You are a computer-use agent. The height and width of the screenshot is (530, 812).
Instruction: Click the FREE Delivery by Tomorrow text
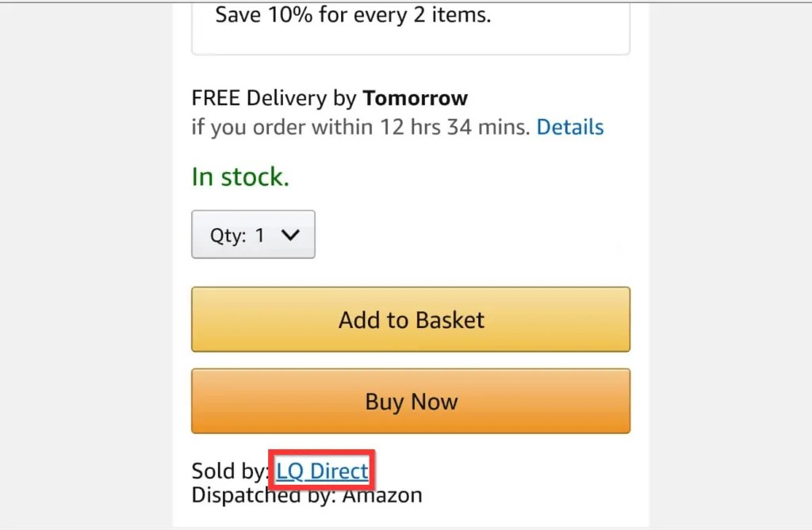(328, 97)
